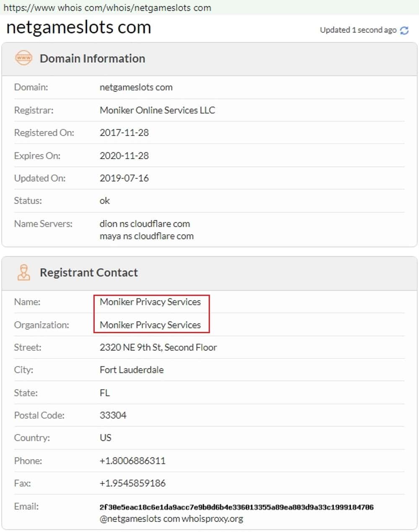
Task: Click the Updated On date 2019-07-16
Action: point(124,178)
